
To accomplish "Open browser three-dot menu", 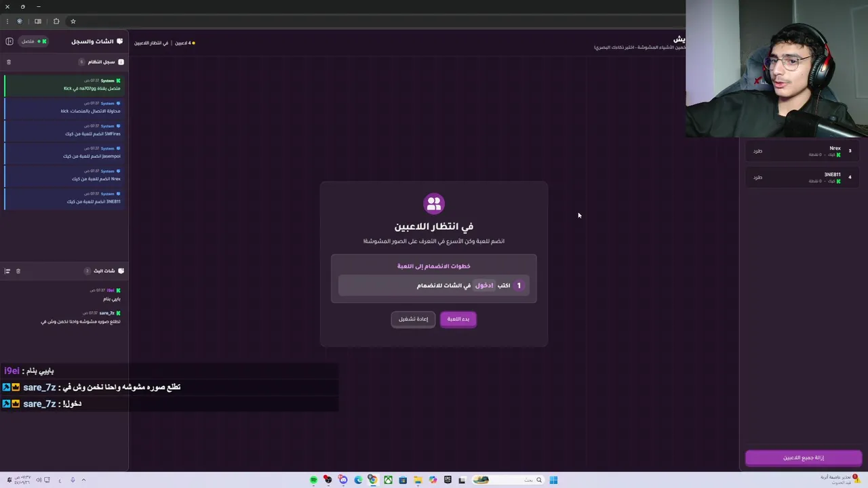I will point(7,21).
